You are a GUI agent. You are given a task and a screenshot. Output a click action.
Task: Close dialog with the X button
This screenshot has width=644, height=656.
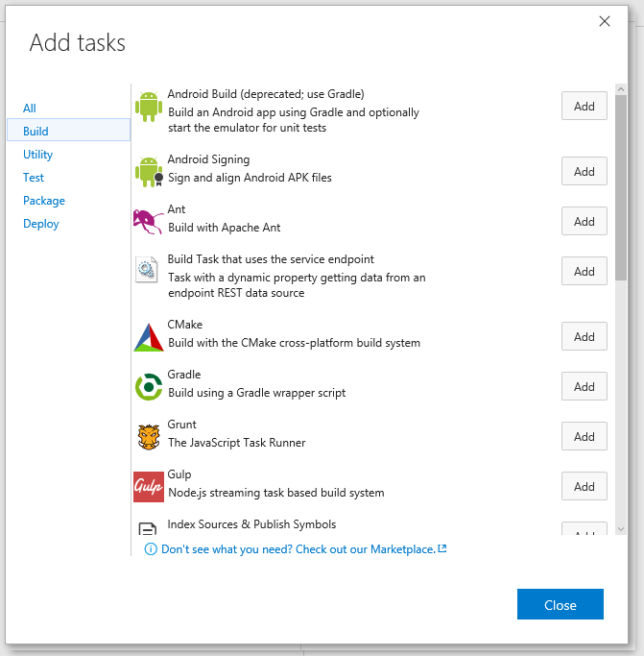coord(605,21)
